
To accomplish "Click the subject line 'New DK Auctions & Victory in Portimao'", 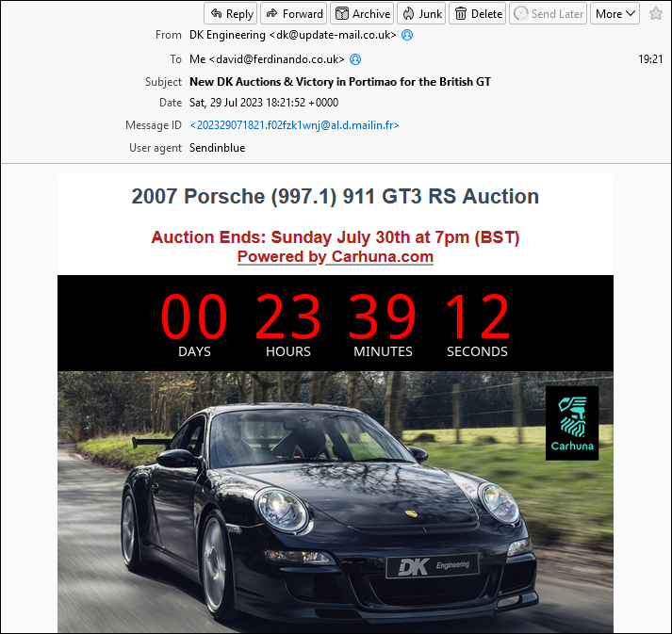I will (340, 81).
